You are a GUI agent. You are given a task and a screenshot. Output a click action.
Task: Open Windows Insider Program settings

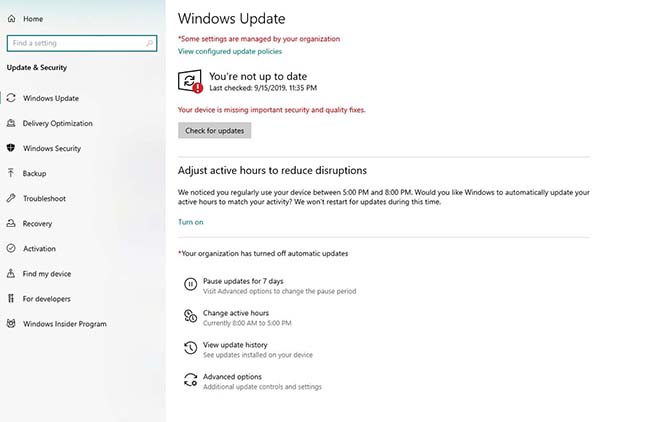(65, 324)
